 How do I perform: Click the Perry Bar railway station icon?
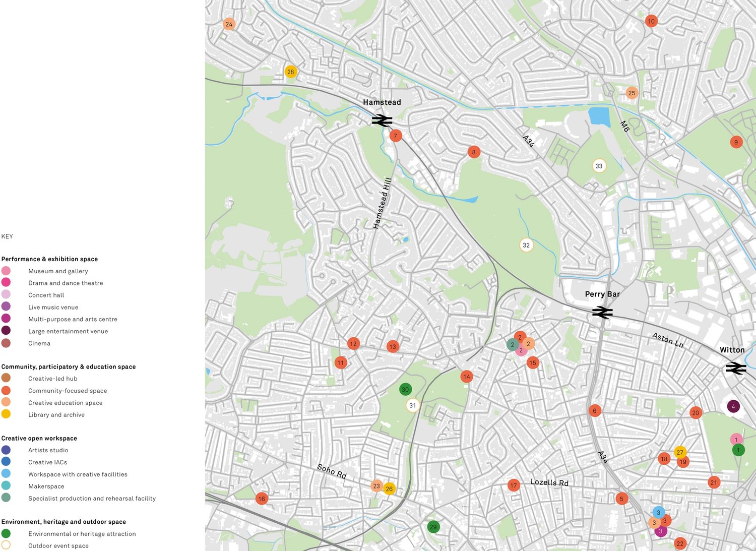[x=602, y=313]
